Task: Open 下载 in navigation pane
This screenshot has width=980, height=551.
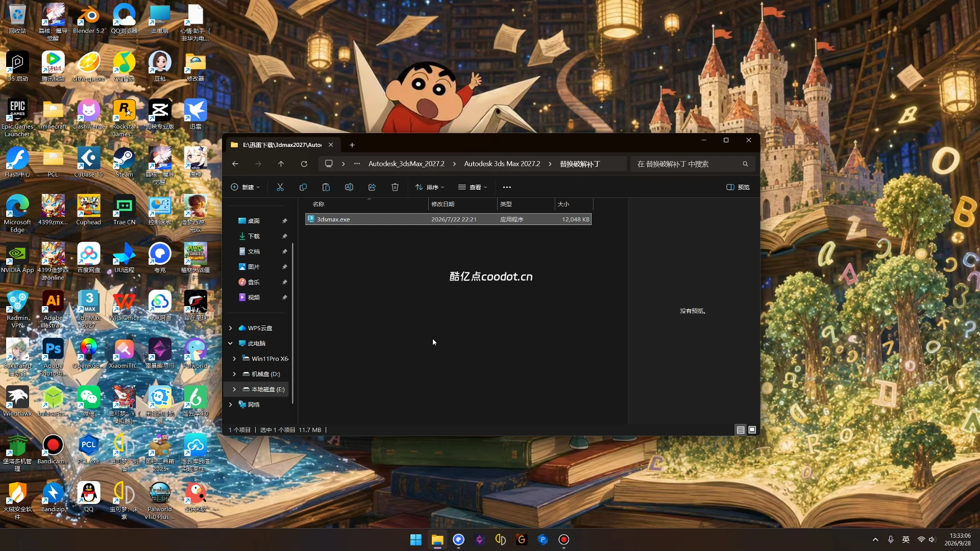Action: 254,236
